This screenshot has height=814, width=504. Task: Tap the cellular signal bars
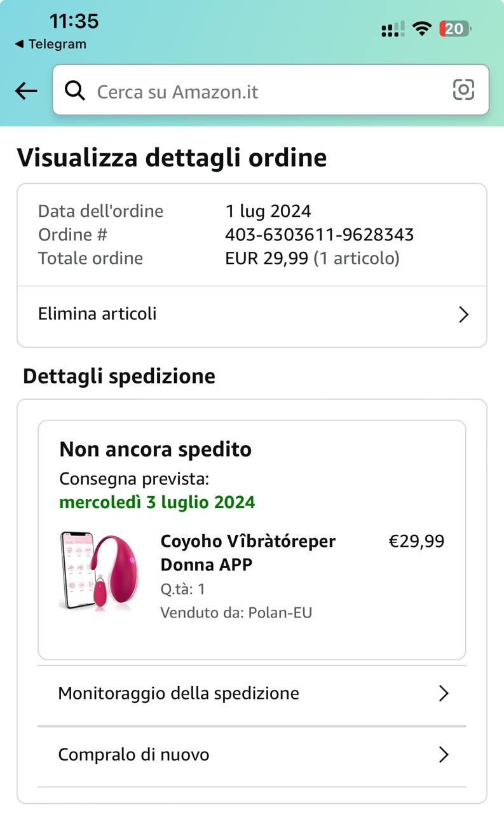[393, 29]
